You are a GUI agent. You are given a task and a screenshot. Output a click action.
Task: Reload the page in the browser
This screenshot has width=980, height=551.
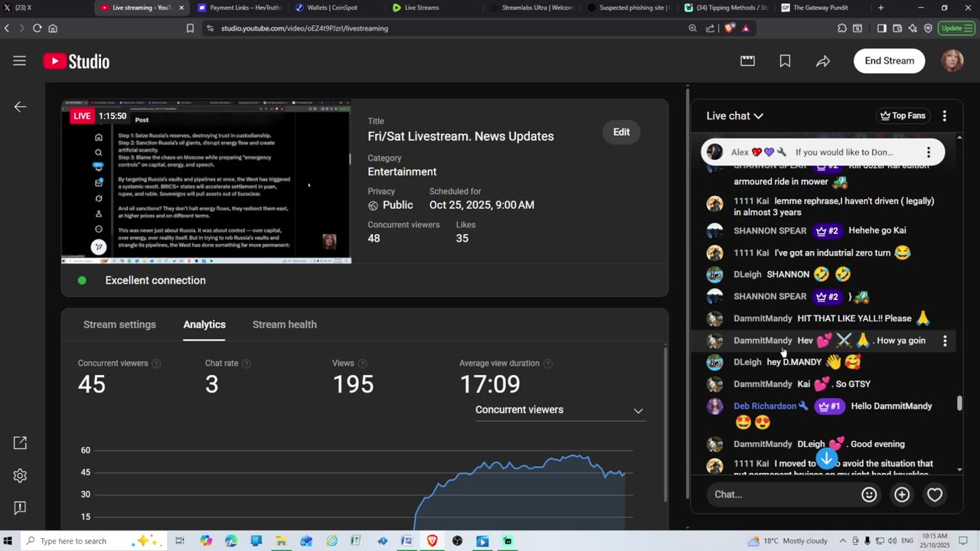click(x=37, y=28)
